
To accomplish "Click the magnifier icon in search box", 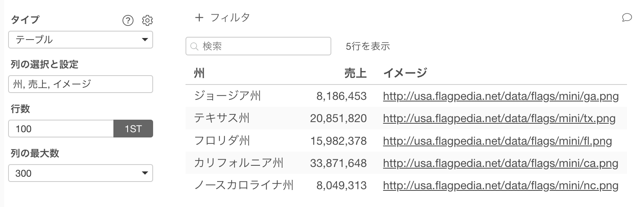I will [x=194, y=46].
